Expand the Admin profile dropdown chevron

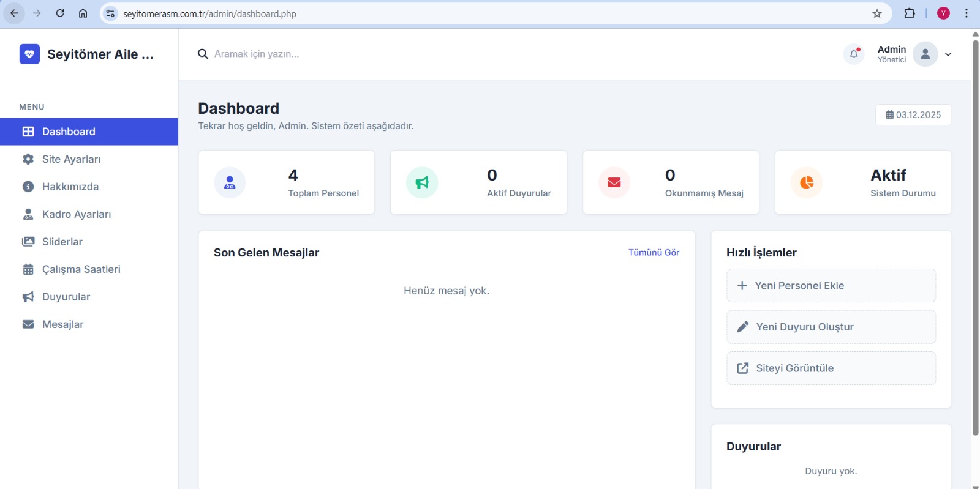pos(948,54)
